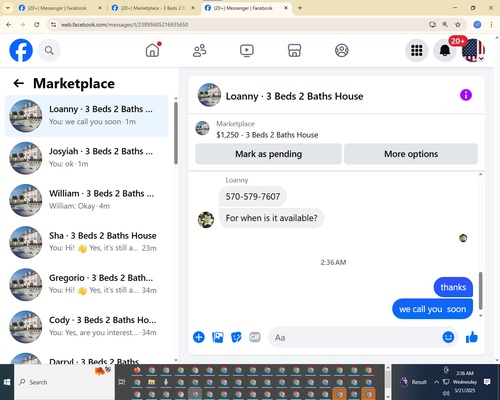Bookmark this page with star icon
This screenshot has width=500, height=400.
pyautogui.click(x=458, y=24)
